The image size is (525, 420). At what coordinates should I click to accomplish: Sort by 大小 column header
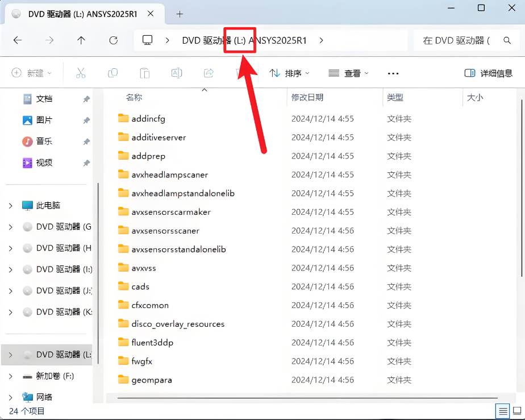475,97
